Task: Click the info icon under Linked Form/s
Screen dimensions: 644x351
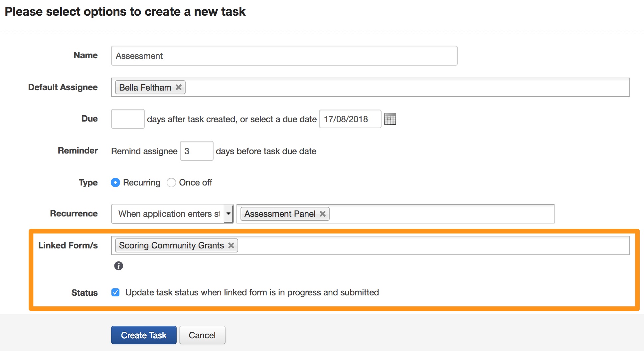Action: coord(118,266)
